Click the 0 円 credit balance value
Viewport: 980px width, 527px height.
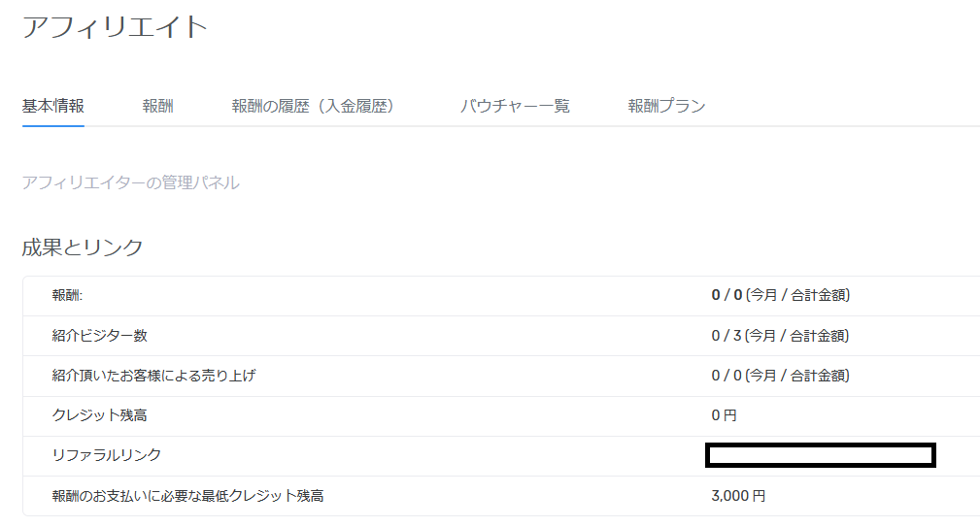coord(725,415)
